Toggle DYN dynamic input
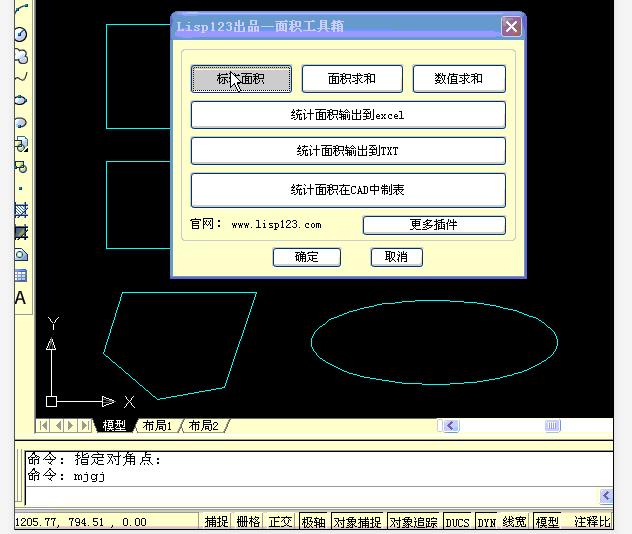 pos(486,522)
